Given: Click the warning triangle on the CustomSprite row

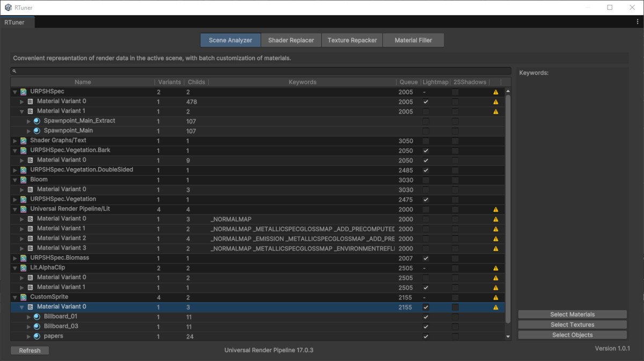Looking at the screenshot, I should 495,297.
